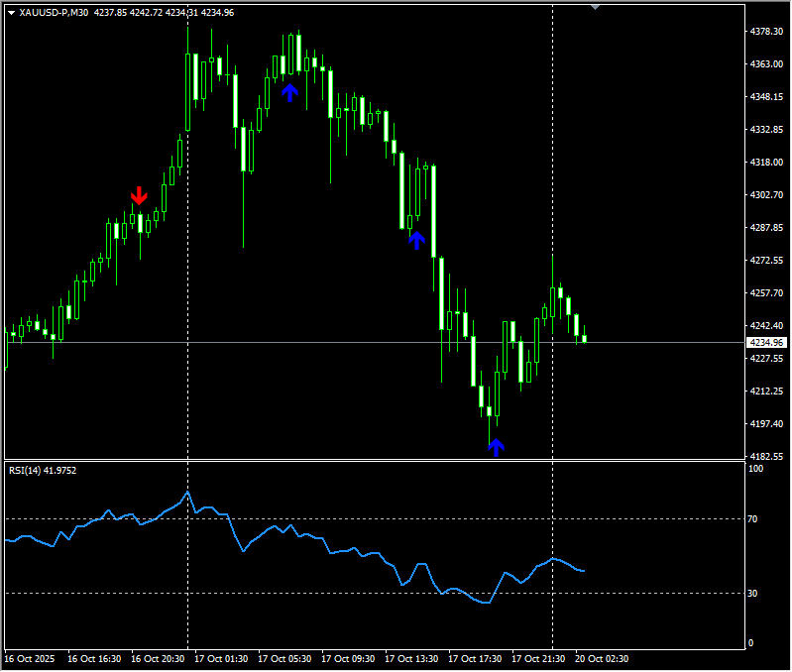Image resolution: width=792 pixels, height=672 pixels.
Task: Click the 4378.30 price scale label
Action: (766, 32)
